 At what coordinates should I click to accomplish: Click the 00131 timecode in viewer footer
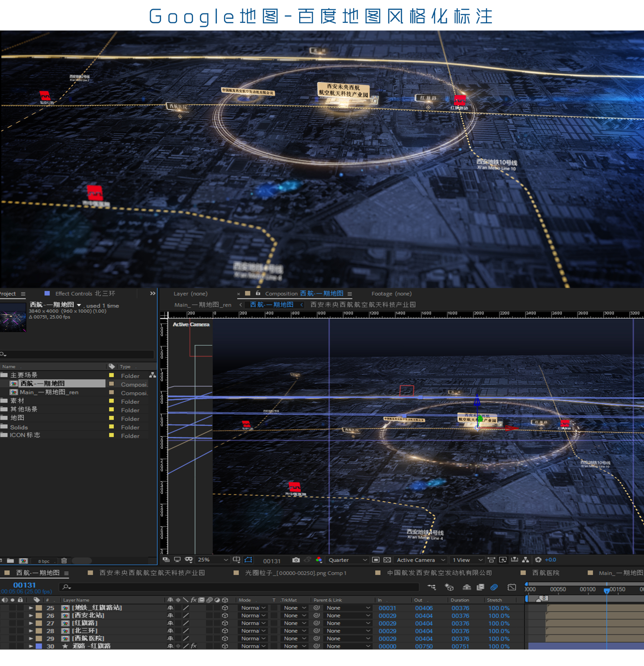(x=272, y=561)
